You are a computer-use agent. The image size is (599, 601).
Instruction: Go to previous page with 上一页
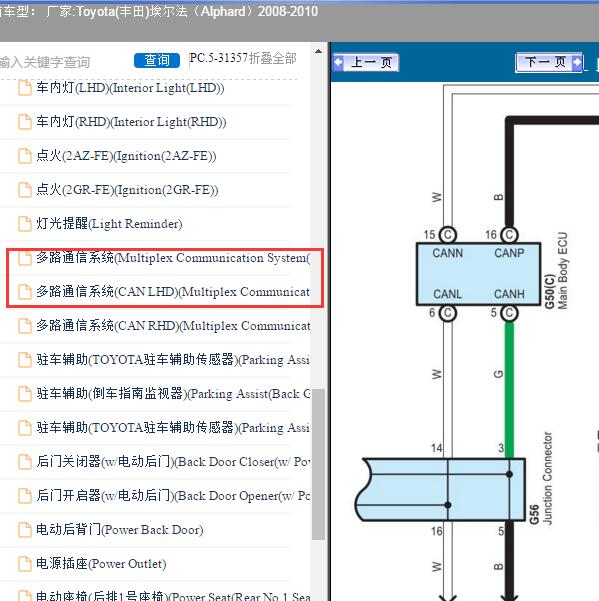(x=366, y=62)
